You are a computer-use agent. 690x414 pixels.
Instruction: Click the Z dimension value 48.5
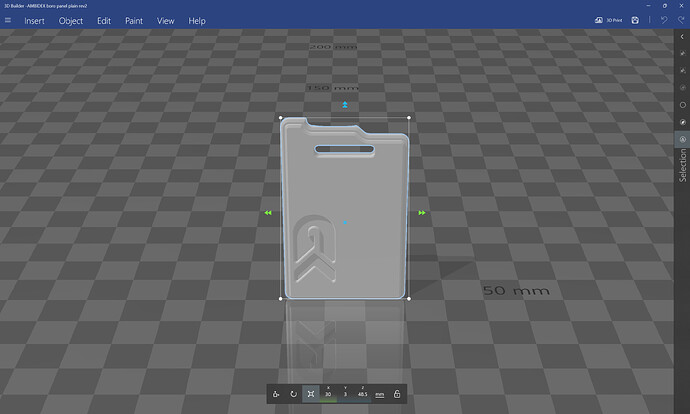(363, 394)
